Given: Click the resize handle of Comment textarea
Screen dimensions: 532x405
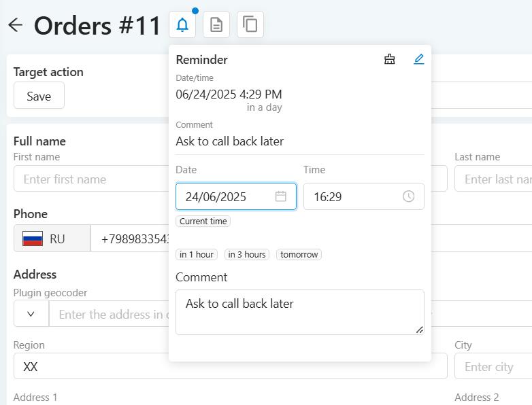Looking at the screenshot, I should [x=420, y=330].
